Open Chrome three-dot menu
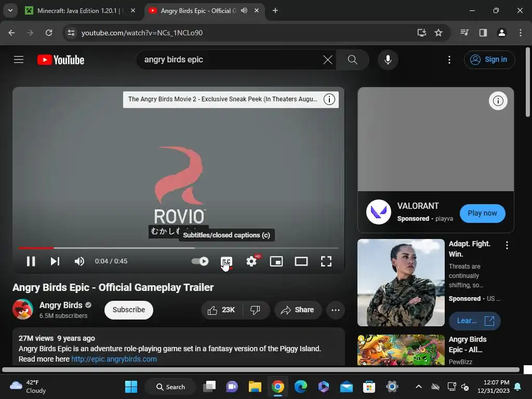 tap(521, 33)
